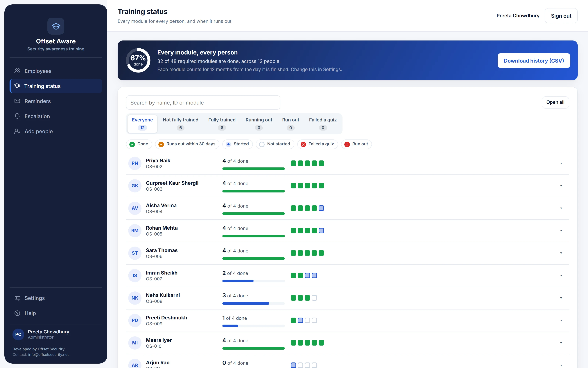Click Rohan Mehta's RM avatar
Viewport: 588px width, 368px height.
tap(135, 231)
